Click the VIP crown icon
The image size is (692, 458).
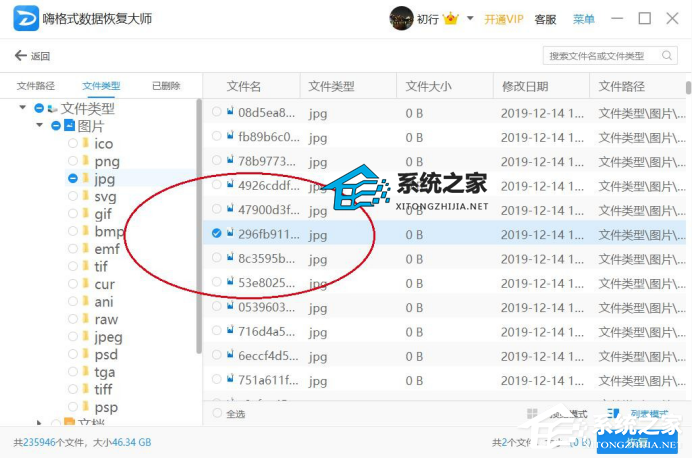450,18
